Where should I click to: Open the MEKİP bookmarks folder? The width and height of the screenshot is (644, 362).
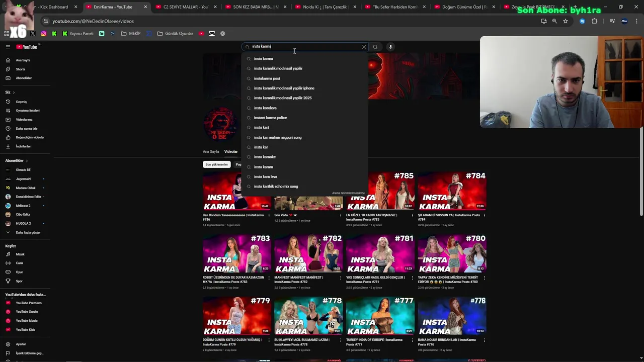pyautogui.click(x=131, y=34)
